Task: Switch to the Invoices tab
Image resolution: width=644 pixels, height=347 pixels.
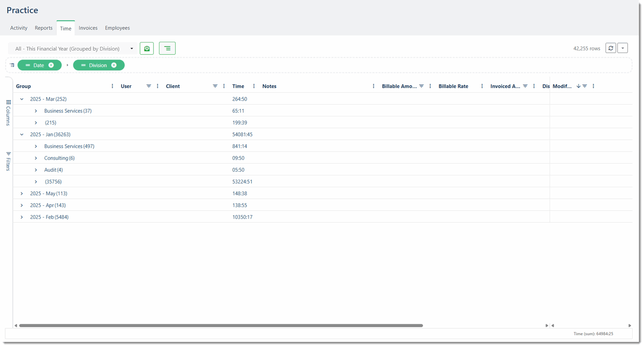Action: coord(88,28)
